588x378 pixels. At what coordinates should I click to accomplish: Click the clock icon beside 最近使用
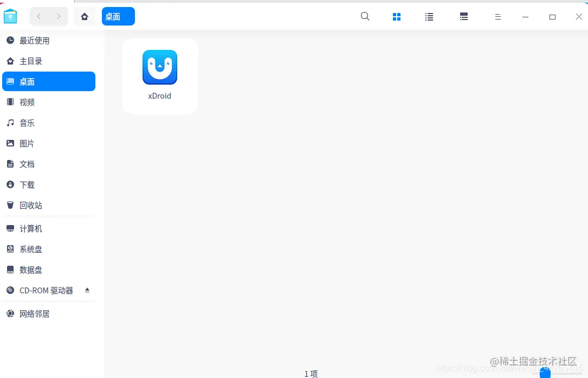click(10, 40)
